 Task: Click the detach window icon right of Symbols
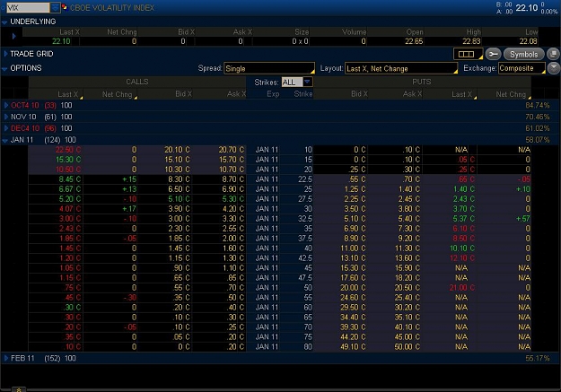(553, 55)
